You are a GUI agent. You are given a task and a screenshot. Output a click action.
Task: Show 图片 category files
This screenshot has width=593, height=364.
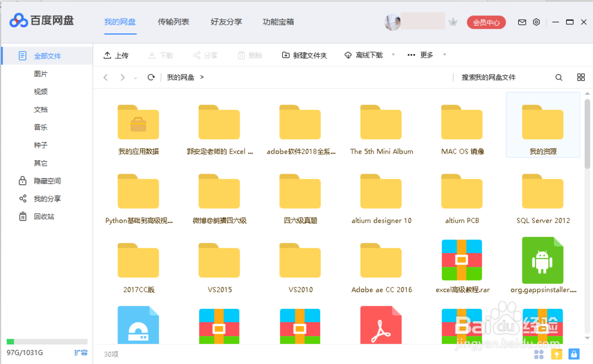(x=40, y=74)
